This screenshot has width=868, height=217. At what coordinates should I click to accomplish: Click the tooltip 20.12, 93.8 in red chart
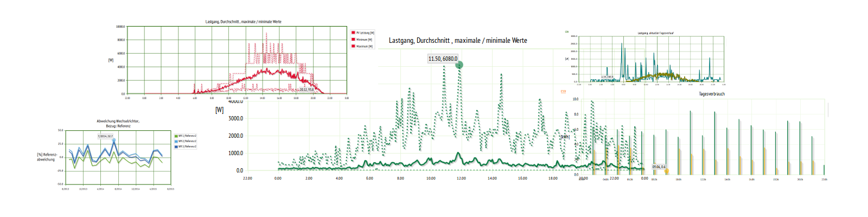pyautogui.click(x=307, y=90)
